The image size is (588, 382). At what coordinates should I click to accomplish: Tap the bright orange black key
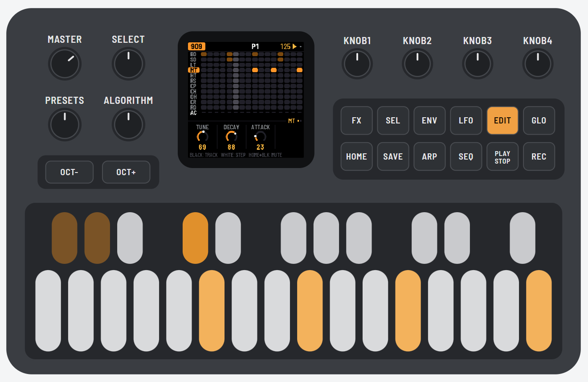pos(195,238)
